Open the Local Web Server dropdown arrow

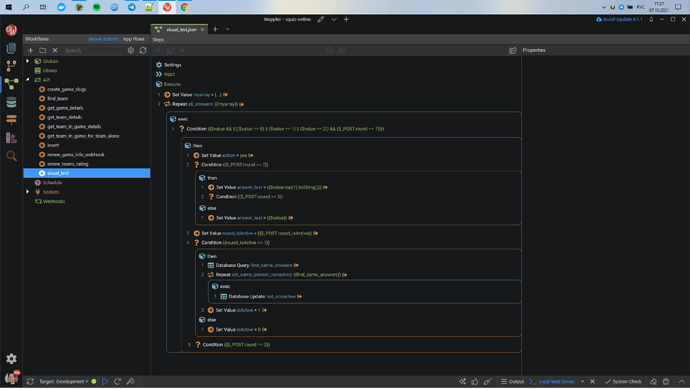582,382
